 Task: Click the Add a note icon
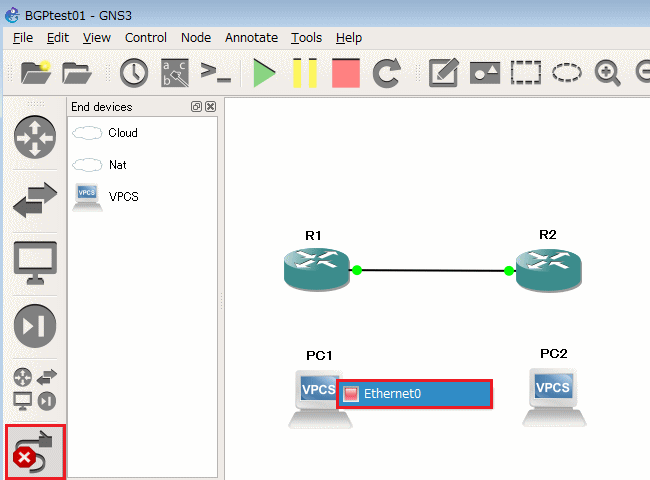point(444,73)
